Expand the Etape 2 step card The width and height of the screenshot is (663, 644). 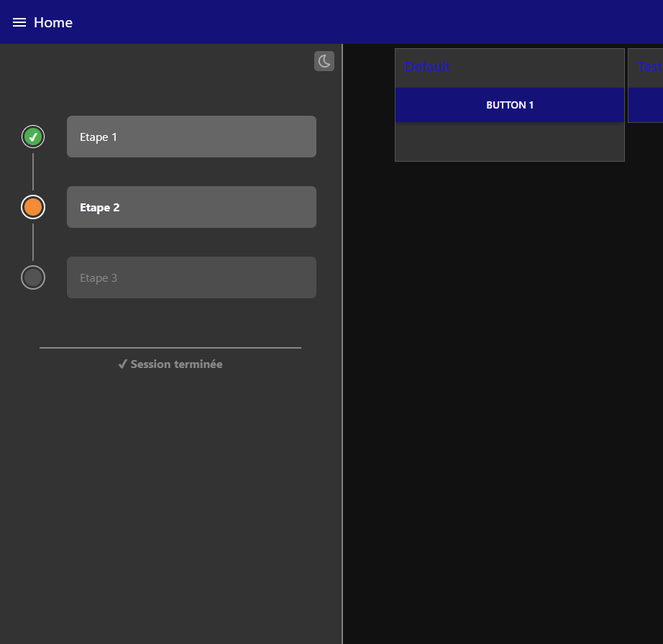[x=191, y=206]
